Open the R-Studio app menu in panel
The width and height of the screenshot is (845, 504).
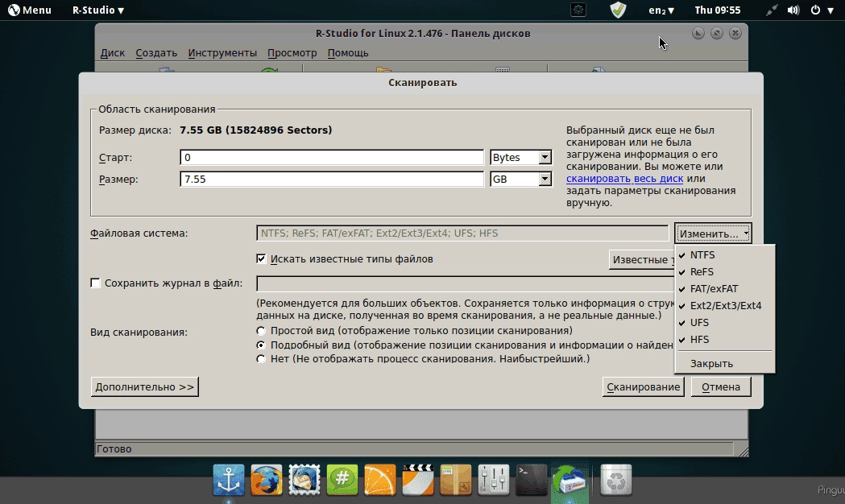coord(98,10)
